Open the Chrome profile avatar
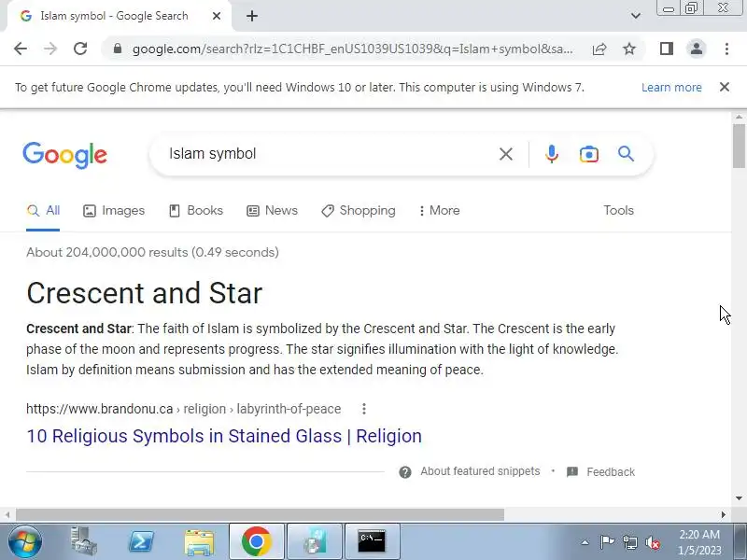This screenshot has height=560, width=747. [697, 49]
